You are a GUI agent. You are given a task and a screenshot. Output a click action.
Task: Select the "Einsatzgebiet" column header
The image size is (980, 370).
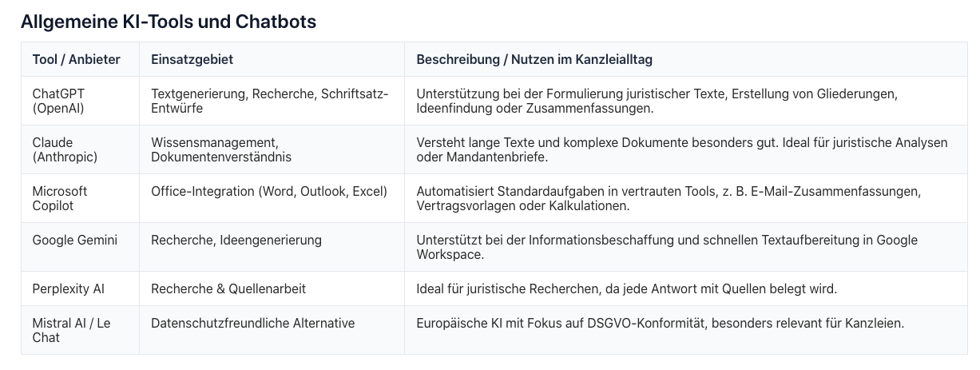click(x=192, y=60)
